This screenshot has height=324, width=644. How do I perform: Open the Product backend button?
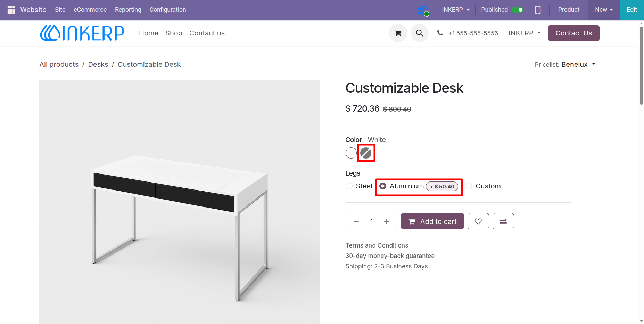pos(569,10)
